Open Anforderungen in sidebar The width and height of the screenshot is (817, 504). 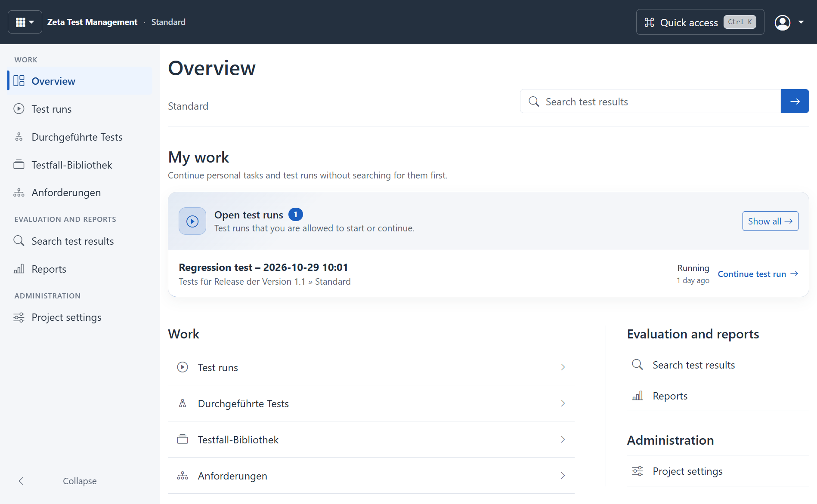(x=80, y=192)
